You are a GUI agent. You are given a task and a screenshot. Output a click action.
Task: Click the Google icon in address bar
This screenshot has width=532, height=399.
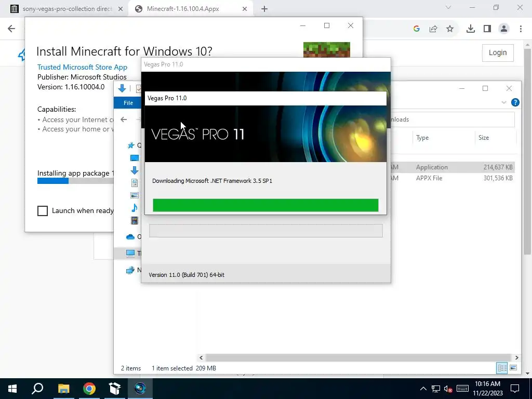(x=416, y=29)
